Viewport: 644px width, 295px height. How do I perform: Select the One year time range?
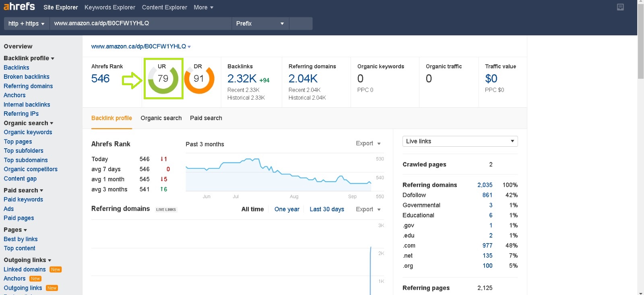click(x=287, y=209)
